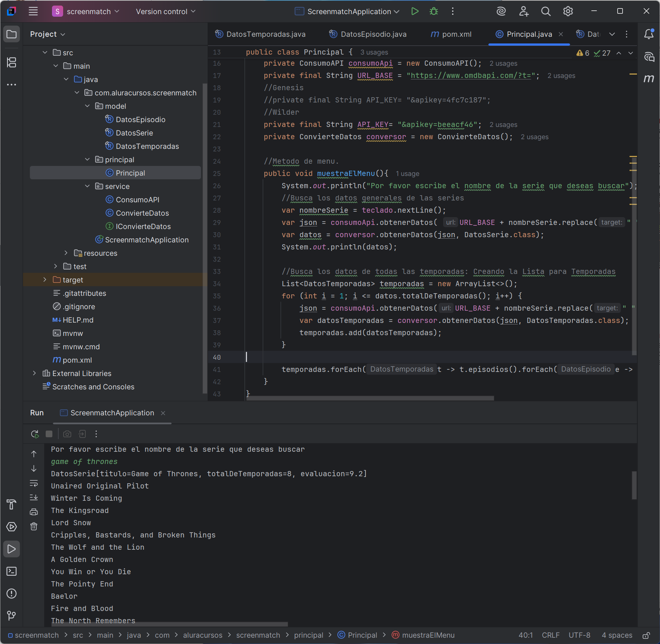Open line separator CRLF selector

point(550,635)
